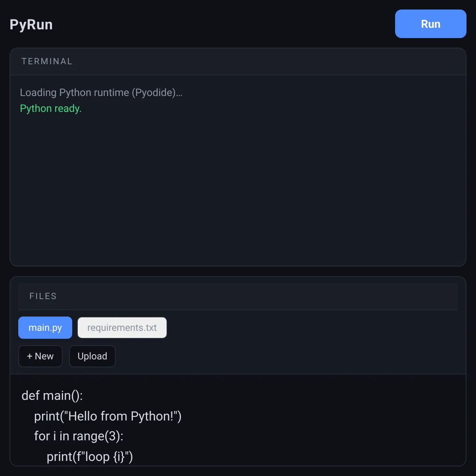Place cursor on 'for i in range(3):' line
Screen dimensions: 476x476
[x=79, y=436]
